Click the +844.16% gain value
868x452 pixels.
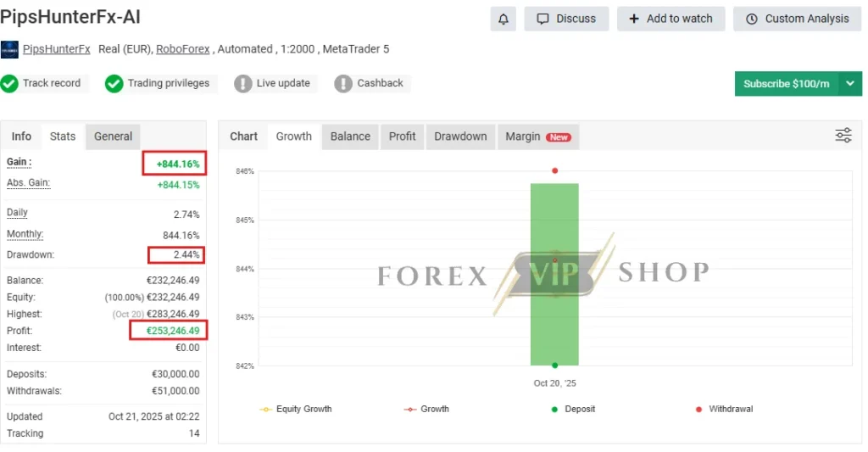178,164
